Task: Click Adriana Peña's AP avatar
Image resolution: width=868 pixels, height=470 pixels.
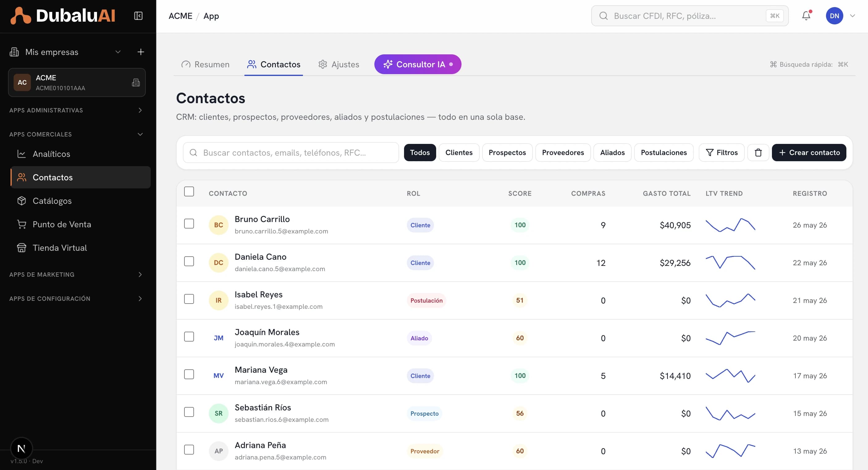Action: tap(218, 451)
